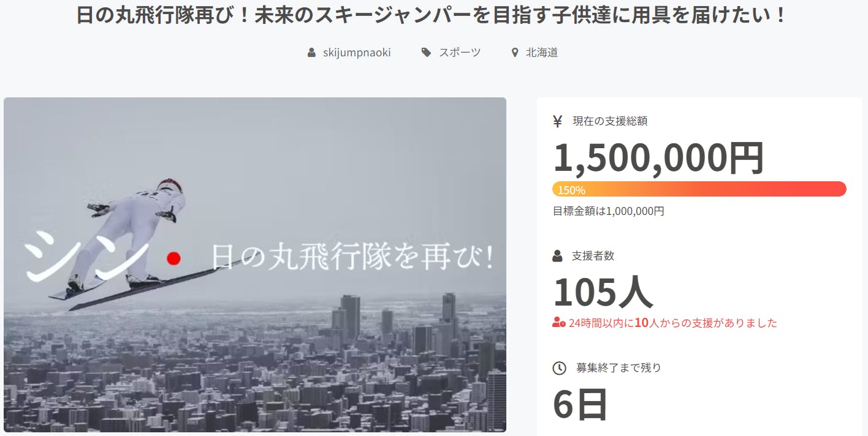Click the 6日 remaining days figure
This screenshot has width=868, height=436.
click(581, 405)
